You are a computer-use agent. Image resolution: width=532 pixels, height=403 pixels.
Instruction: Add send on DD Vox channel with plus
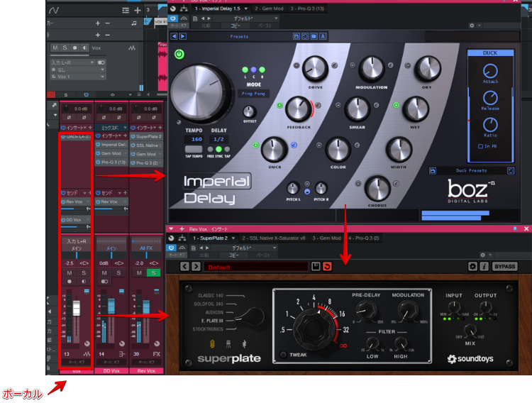[125, 193]
